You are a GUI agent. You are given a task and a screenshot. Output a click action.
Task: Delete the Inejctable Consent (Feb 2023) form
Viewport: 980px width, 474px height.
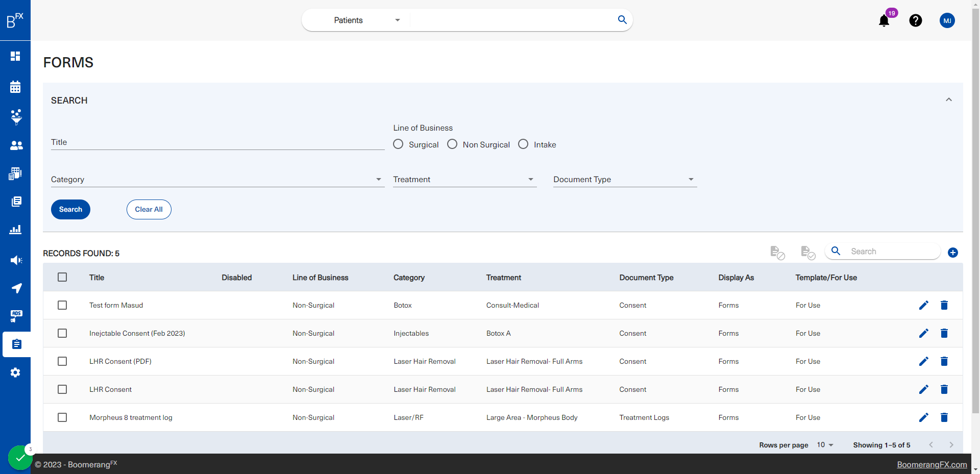tap(944, 333)
